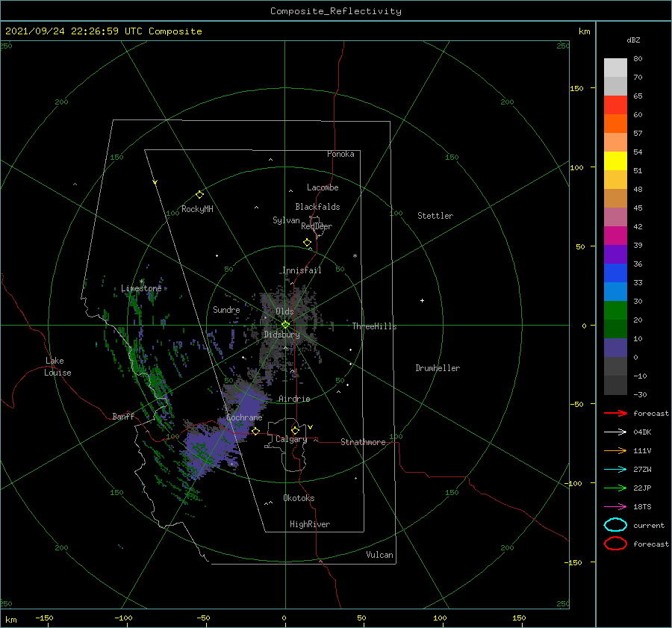Click the 80 dBZ light grey swatch
Image resolution: width=672 pixels, height=628 pixels.
click(615, 68)
